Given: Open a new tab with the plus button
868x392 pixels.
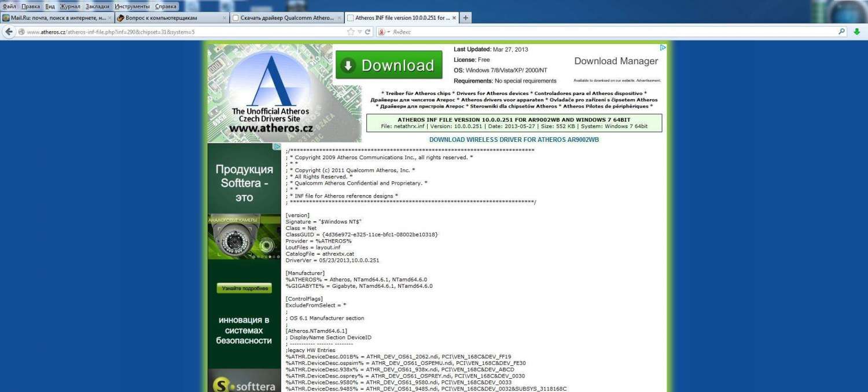Looking at the screenshot, I should [466, 18].
